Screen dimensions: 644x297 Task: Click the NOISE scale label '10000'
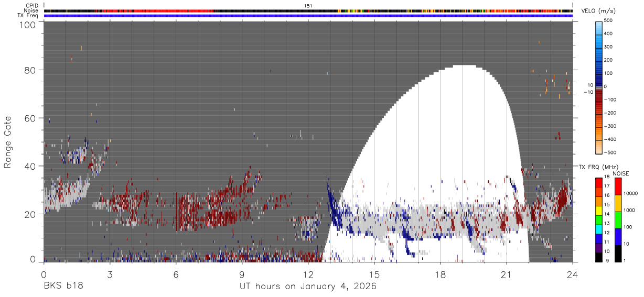(x=631, y=194)
